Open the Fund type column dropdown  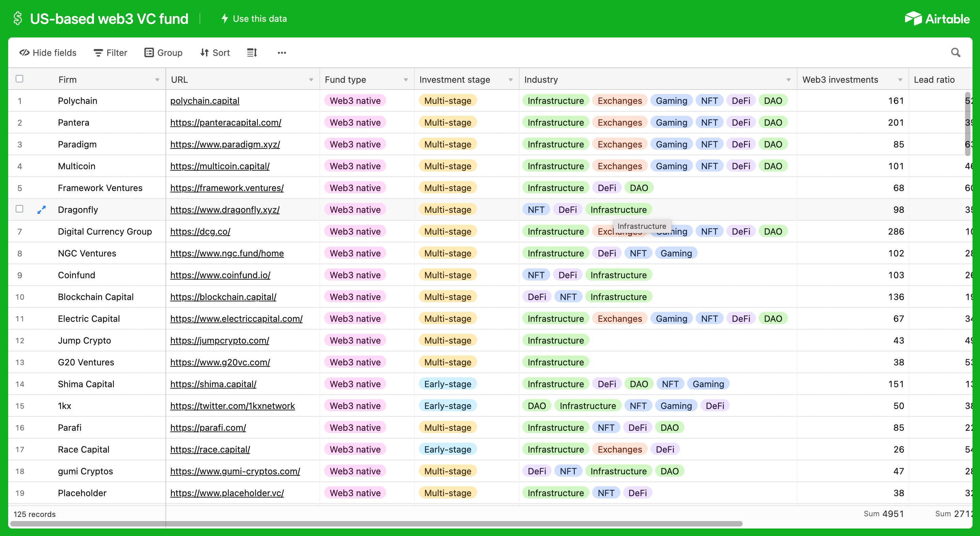click(x=405, y=79)
